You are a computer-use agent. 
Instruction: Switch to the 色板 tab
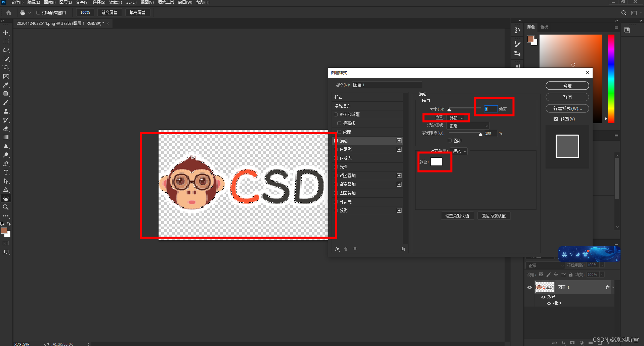click(544, 27)
